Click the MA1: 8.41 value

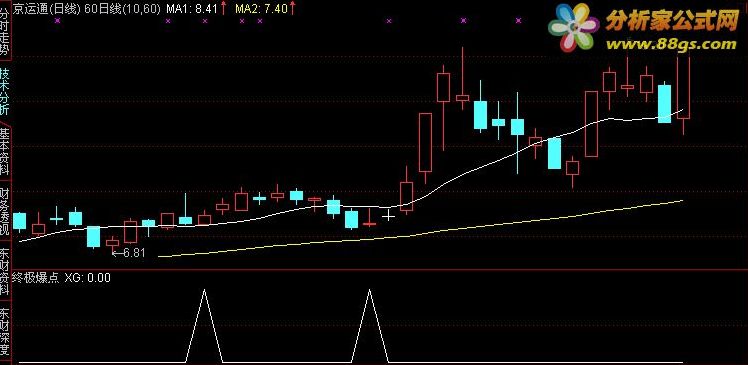[192, 9]
